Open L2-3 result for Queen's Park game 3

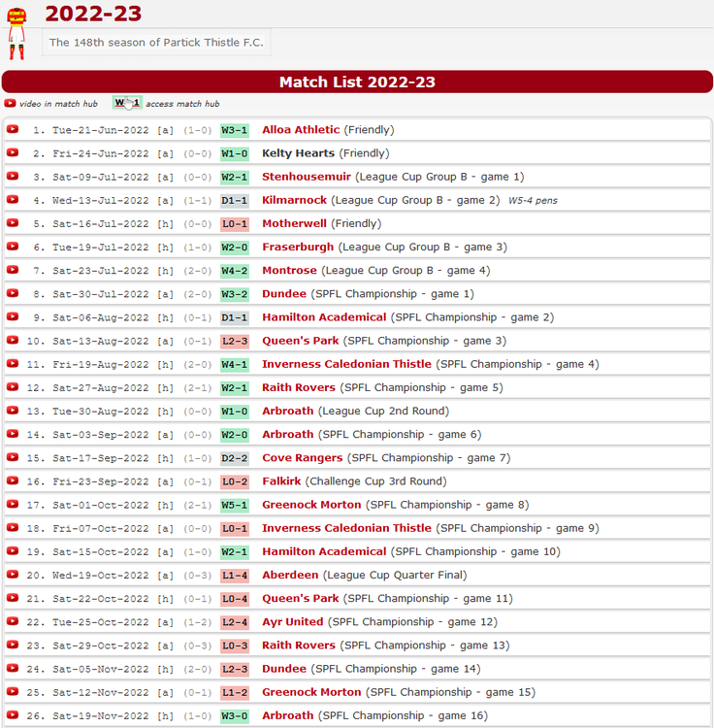(235, 342)
